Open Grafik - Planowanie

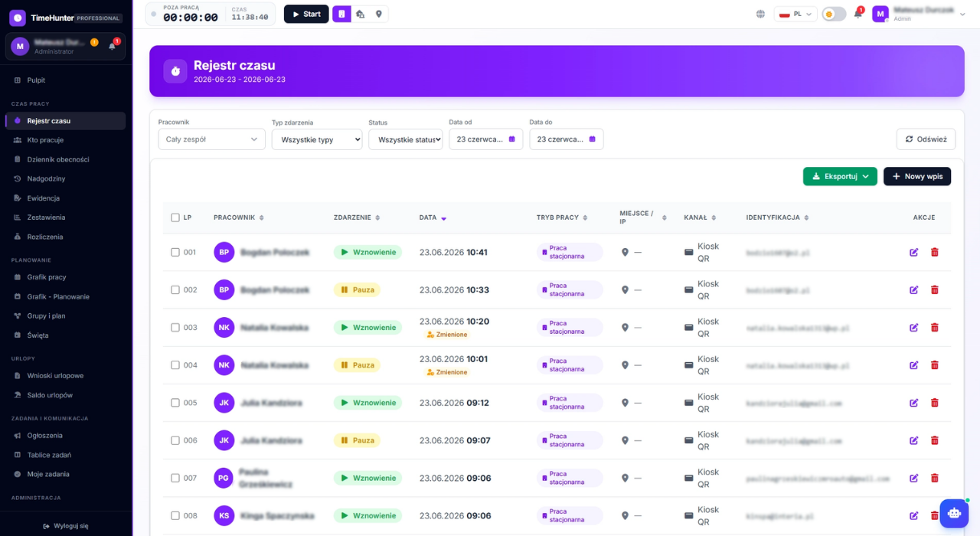[65, 296]
